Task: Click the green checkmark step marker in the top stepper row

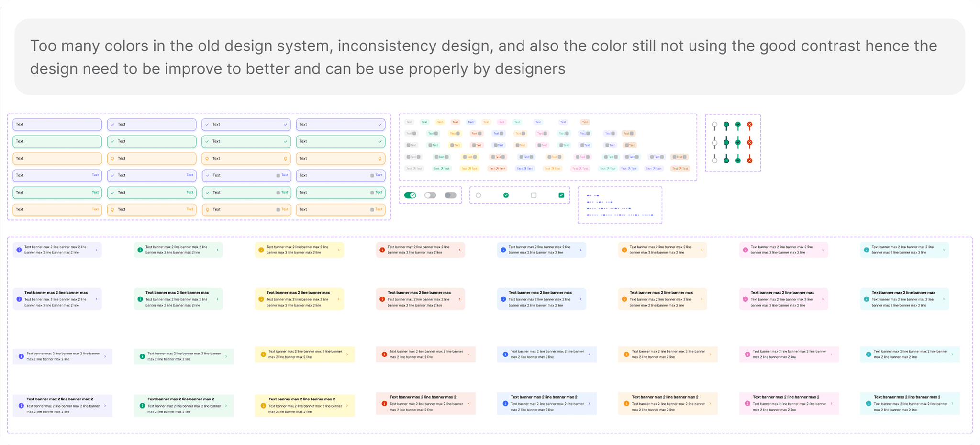Action: pos(738,125)
